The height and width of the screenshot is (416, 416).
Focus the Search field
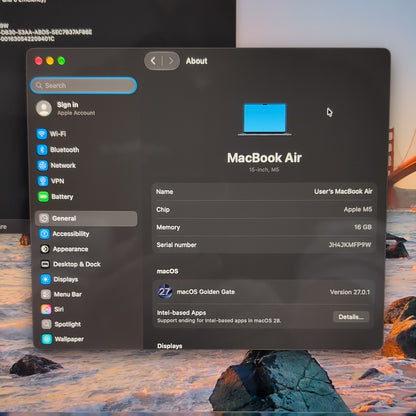coord(84,85)
